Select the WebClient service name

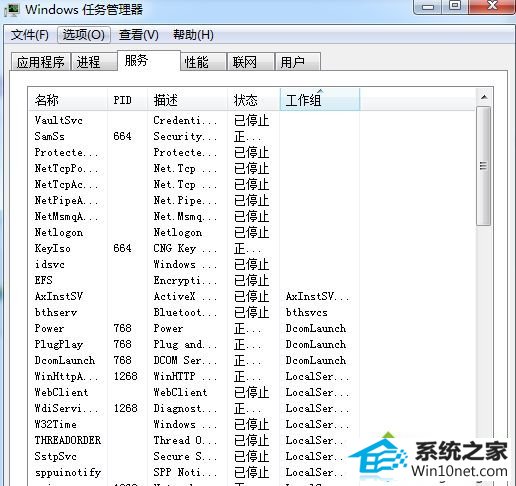point(61,392)
